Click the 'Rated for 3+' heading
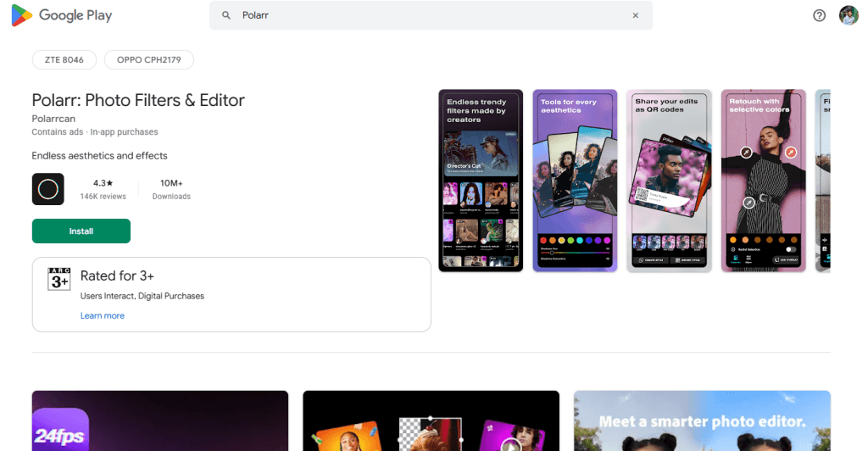 (x=117, y=276)
